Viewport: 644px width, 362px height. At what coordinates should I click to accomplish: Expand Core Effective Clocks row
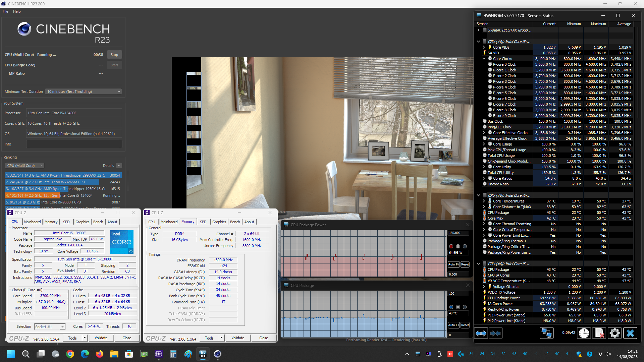click(484, 133)
